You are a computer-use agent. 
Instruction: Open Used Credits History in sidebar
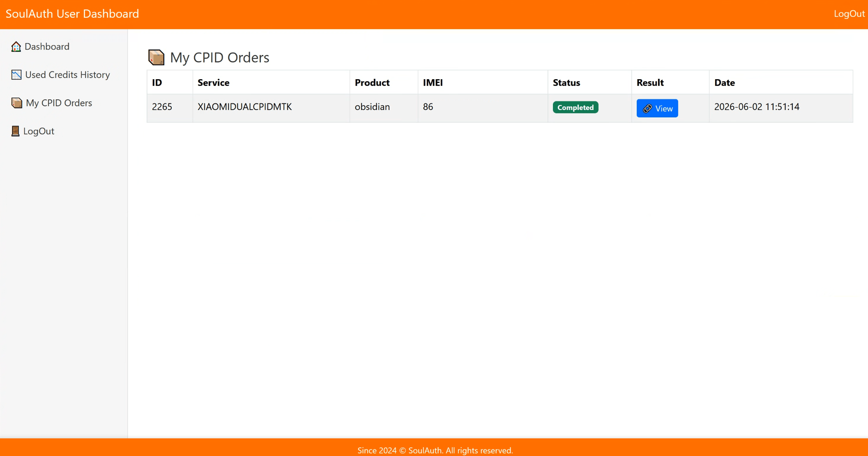tap(61, 75)
